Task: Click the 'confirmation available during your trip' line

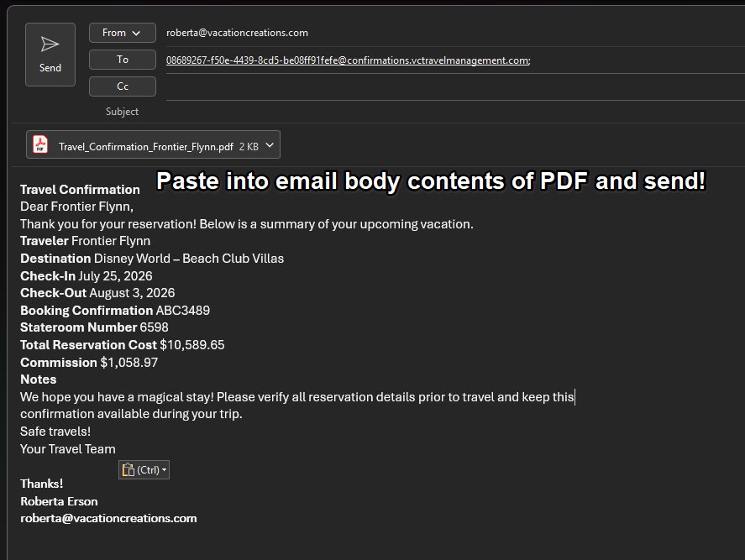Action: pos(131,414)
